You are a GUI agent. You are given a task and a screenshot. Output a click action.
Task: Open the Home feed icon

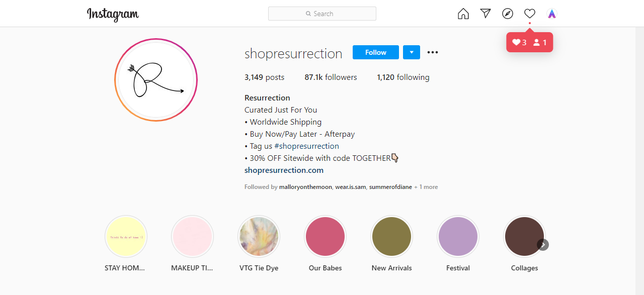point(463,14)
